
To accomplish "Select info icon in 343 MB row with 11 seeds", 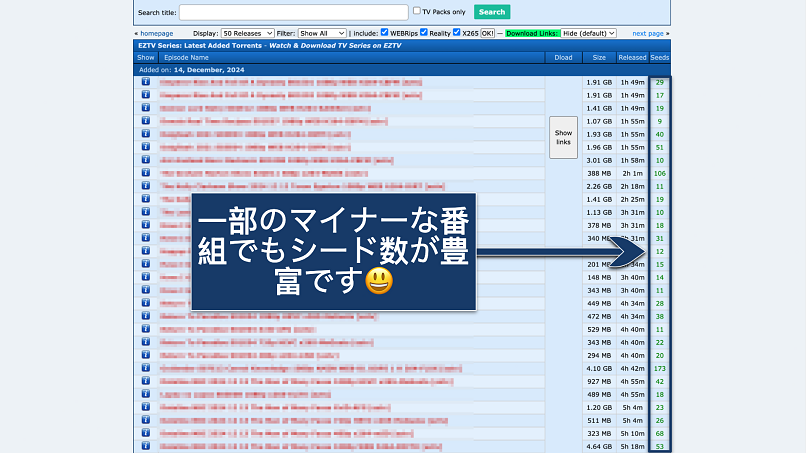I will (145, 290).
